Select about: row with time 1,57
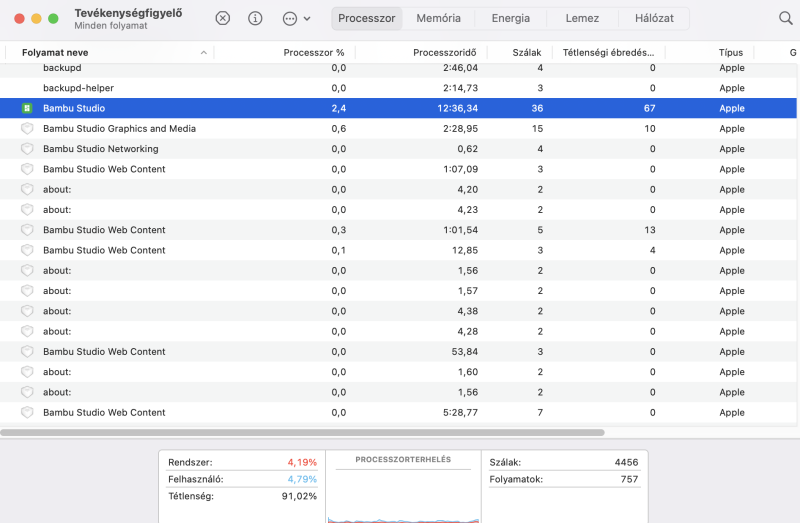Screen dimensions: 800x523 pos(398,291)
